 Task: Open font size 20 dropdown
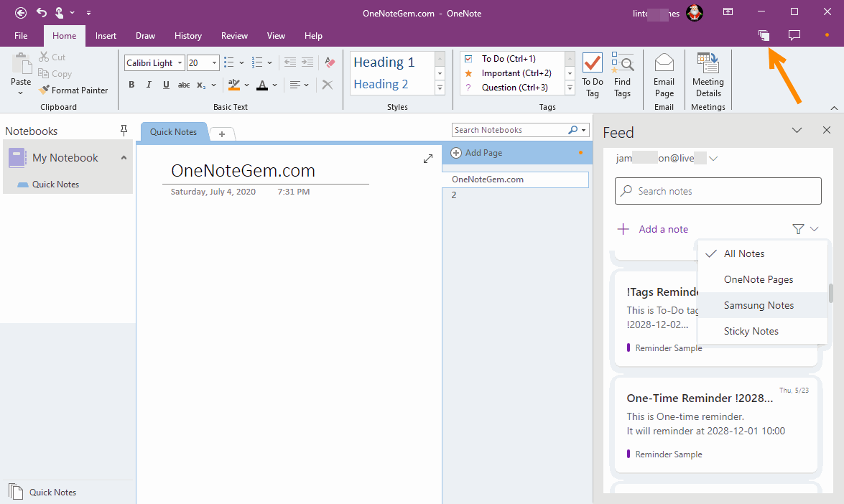(x=214, y=63)
